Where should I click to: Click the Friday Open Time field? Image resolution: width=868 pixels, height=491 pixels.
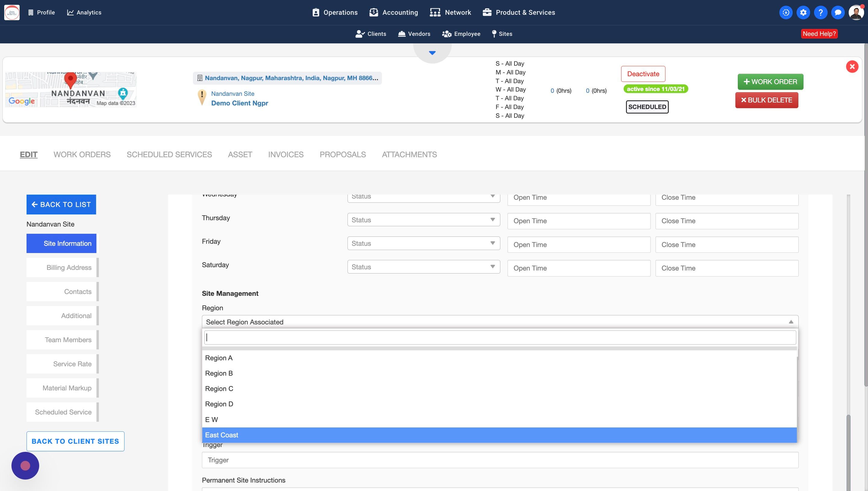[579, 245]
